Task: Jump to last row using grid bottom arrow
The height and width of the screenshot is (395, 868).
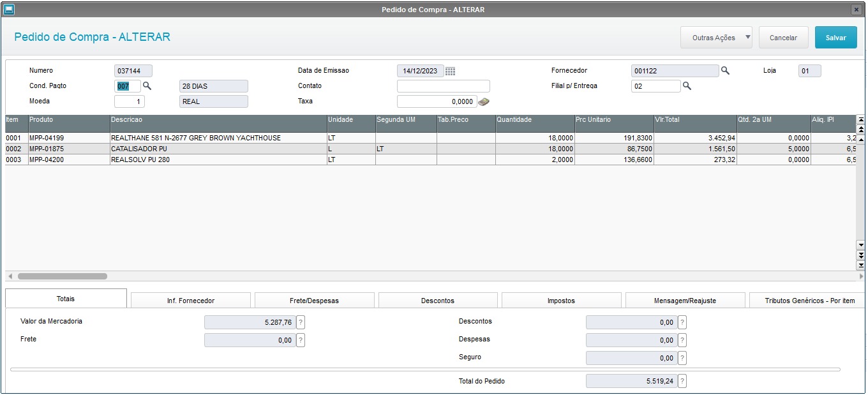Action: (x=860, y=265)
